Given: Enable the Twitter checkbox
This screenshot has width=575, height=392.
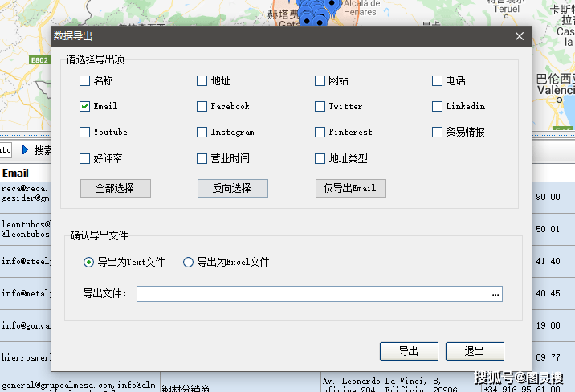Looking at the screenshot, I should [320, 106].
